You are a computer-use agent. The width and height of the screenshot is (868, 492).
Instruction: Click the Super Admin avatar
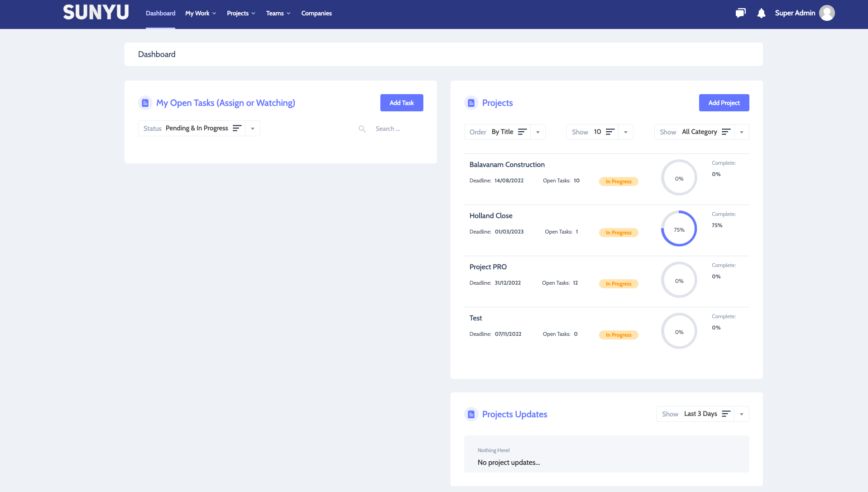827,13
